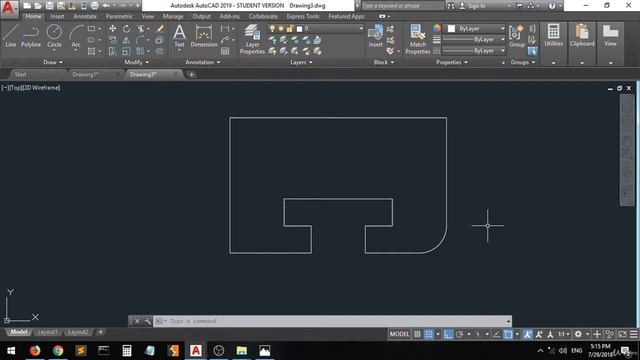Click the Insert block icon
640x360 pixels.
point(376,36)
